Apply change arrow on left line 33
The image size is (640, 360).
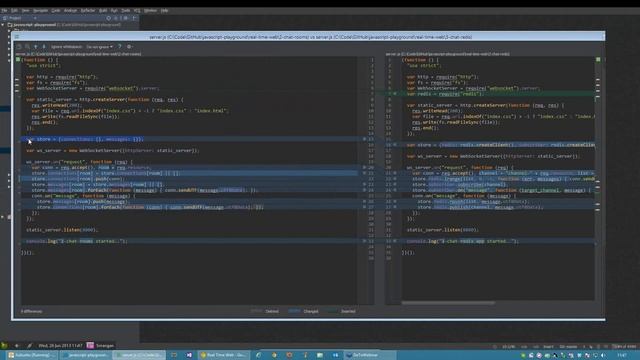click(364, 241)
